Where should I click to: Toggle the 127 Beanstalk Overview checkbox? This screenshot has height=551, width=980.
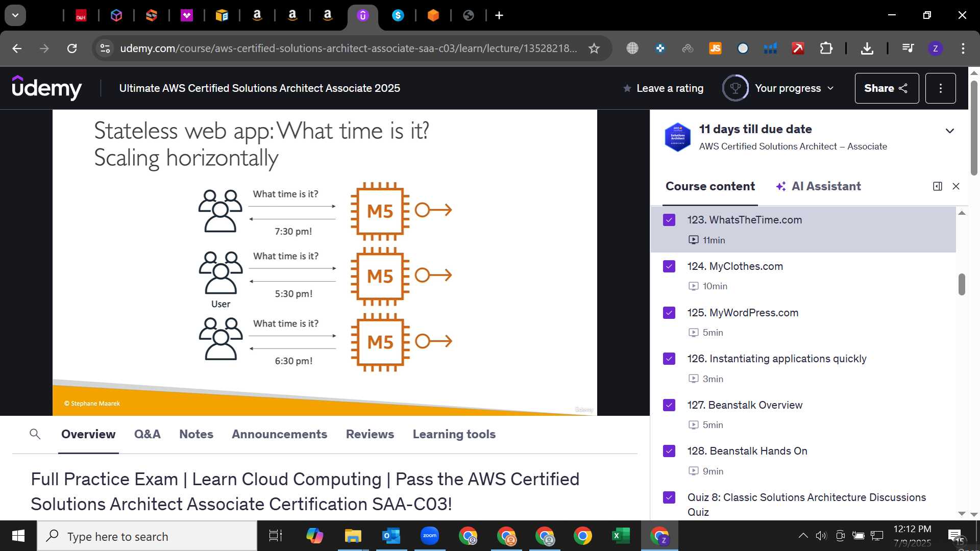669,405
